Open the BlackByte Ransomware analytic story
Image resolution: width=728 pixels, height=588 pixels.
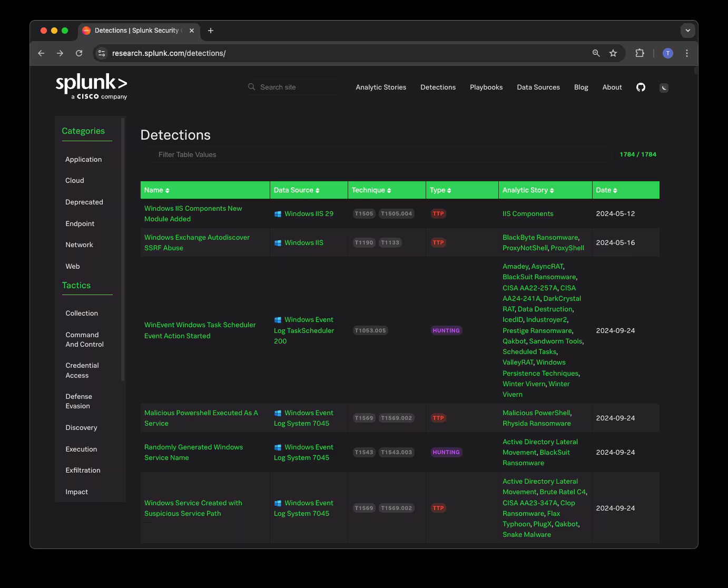coord(539,237)
